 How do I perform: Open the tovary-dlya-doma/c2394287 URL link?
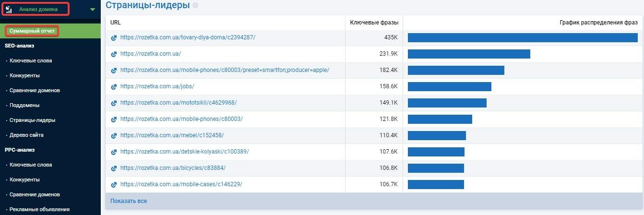point(188,37)
